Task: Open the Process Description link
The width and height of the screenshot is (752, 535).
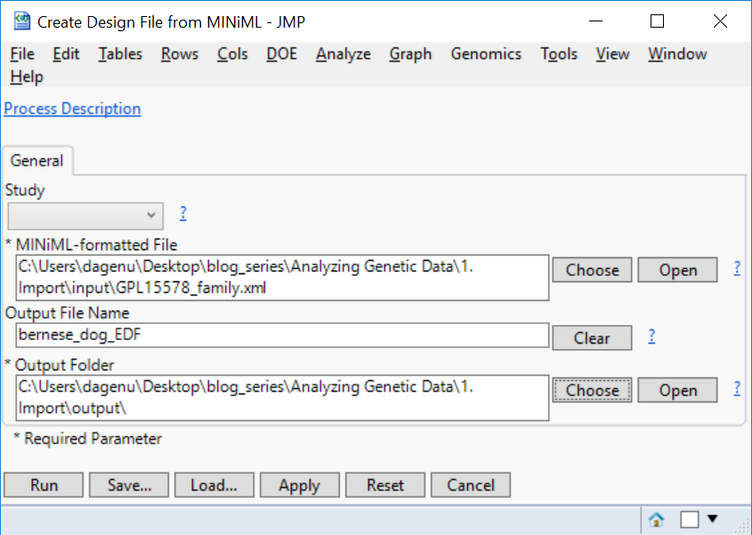Action: click(x=73, y=109)
